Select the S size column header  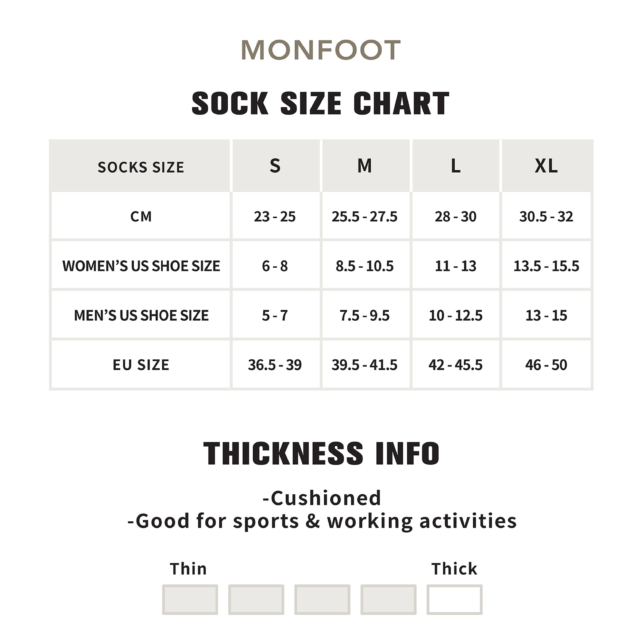(275, 166)
